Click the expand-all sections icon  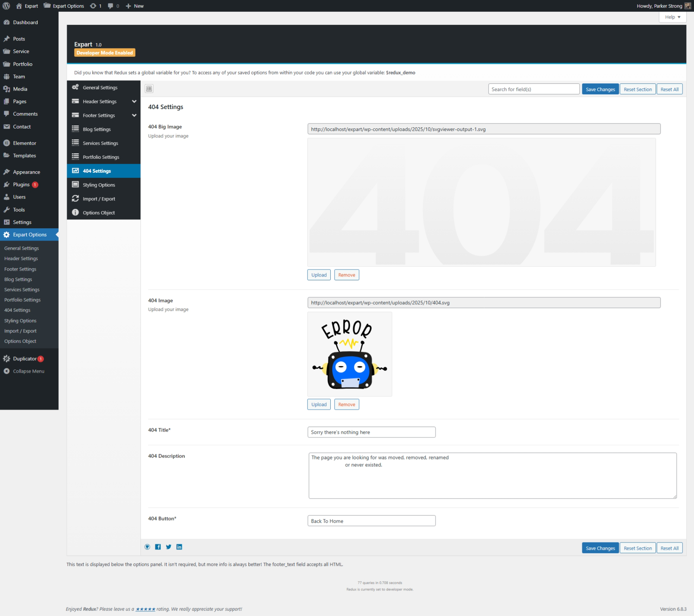click(x=149, y=88)
